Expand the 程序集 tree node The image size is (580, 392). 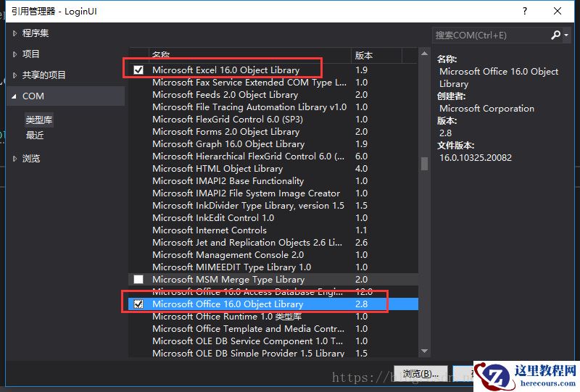point(14,33)
